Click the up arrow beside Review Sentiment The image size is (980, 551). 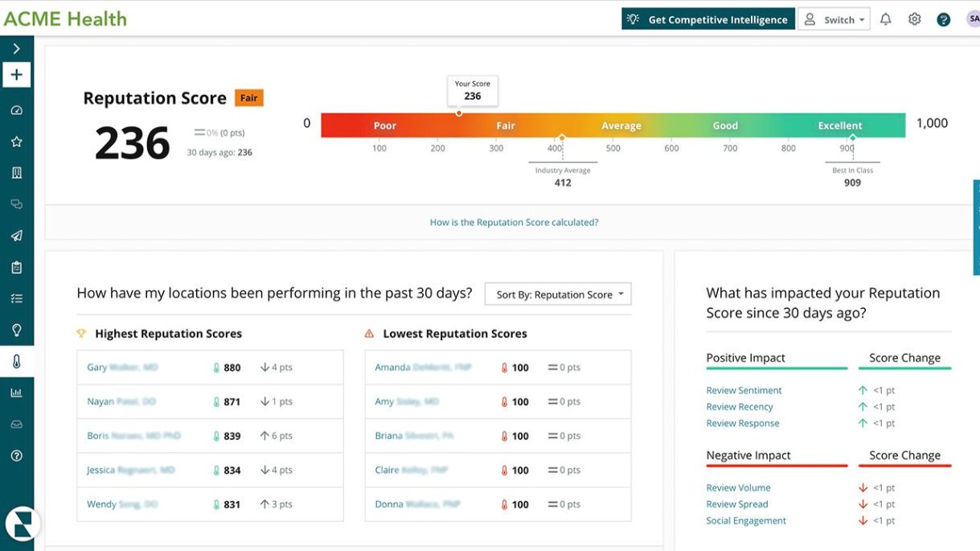pos(863,390)
